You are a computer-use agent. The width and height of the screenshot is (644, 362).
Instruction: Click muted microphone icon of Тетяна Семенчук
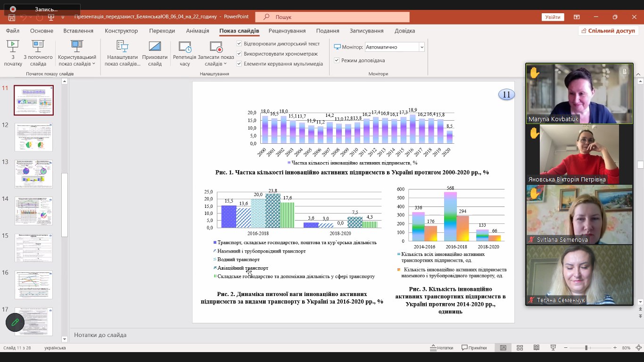[x=531, y=300]
